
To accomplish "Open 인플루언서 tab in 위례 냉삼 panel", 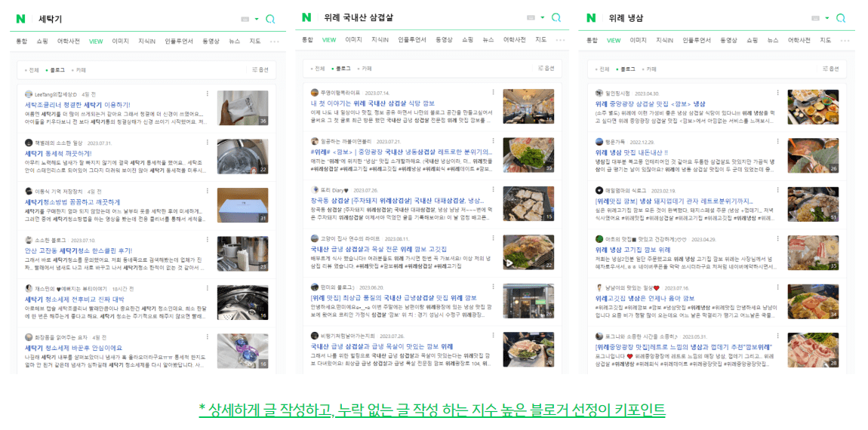I will (697, 41).
